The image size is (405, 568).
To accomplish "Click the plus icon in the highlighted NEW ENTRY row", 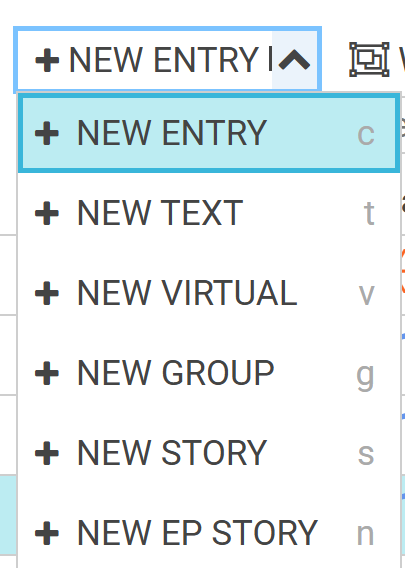I will pos(47,133).
